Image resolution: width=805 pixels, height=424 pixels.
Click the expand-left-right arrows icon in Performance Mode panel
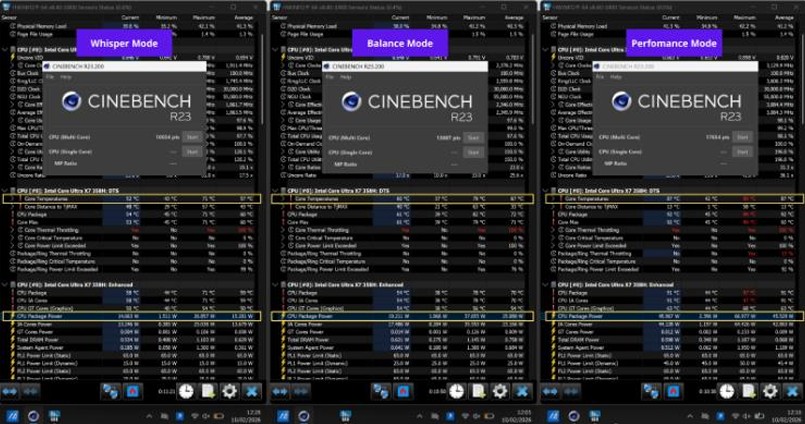[550, 392]
